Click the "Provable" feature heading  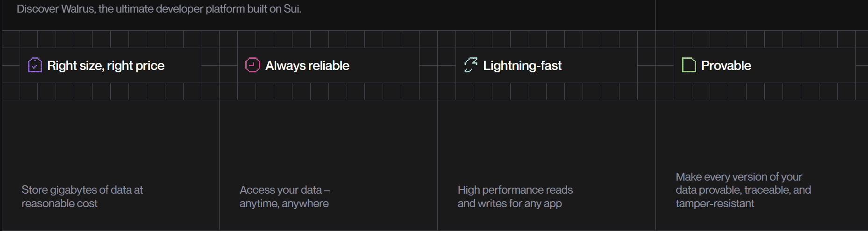726,66
